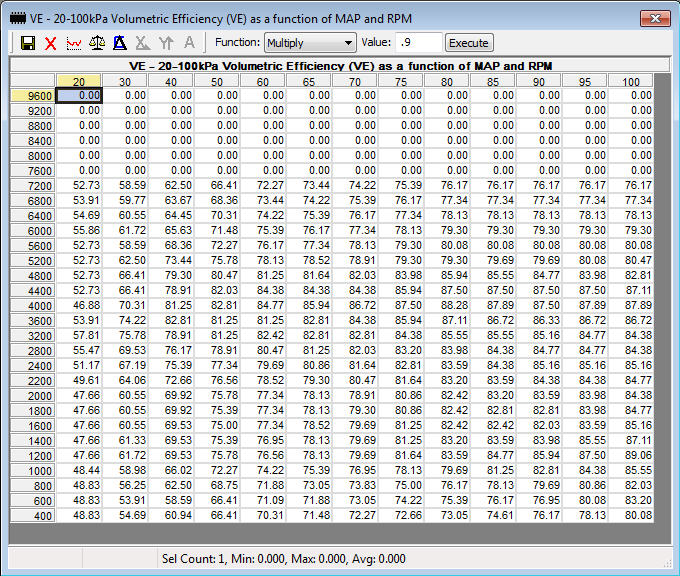Screen dimensions: 680x576
Task: Select the 1000 RPM row header
Action: 33,471
